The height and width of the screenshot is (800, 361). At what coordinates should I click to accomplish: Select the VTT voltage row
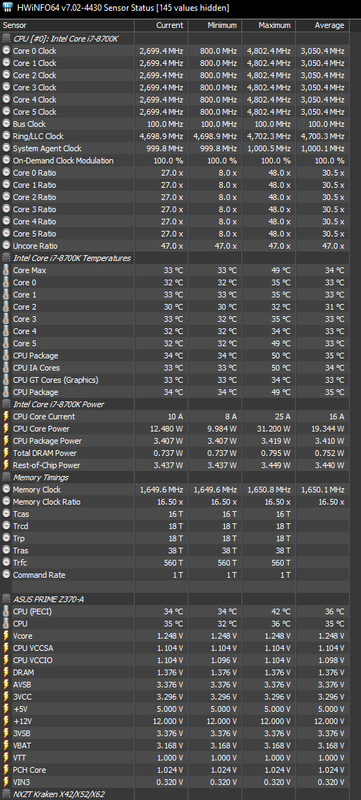[x=174, y=758]
